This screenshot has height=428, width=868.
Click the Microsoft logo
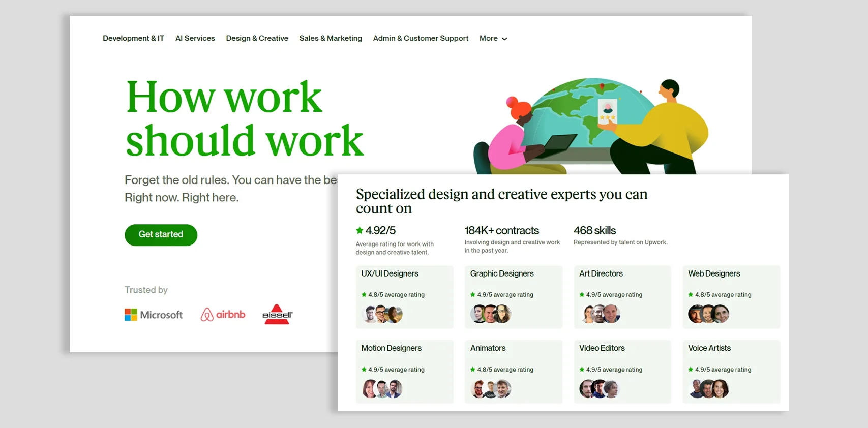(153, 315)
